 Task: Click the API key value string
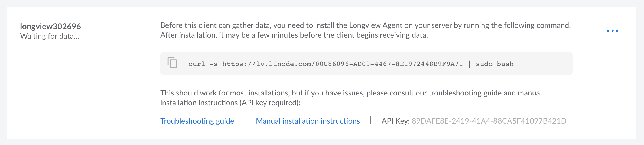489,121
